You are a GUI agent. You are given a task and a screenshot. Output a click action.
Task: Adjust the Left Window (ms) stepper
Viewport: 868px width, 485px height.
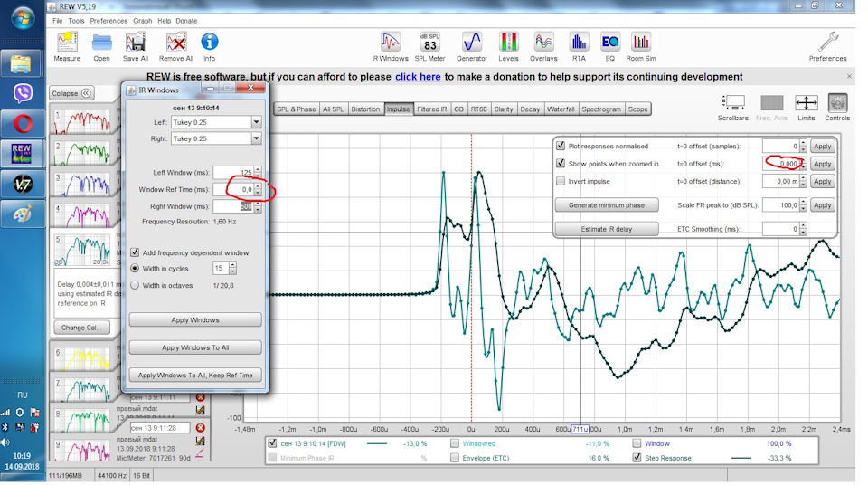258,173
